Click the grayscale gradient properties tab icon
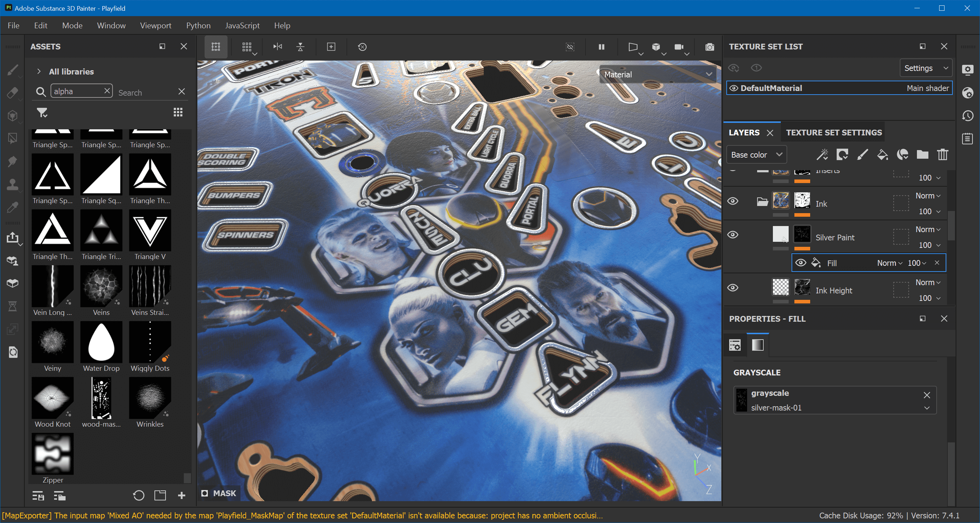This screenshot has height=523, width=980. pos(757,345)
